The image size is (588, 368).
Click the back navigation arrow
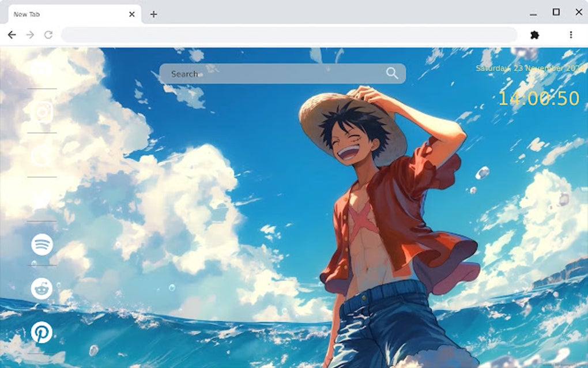pos(13,35)
